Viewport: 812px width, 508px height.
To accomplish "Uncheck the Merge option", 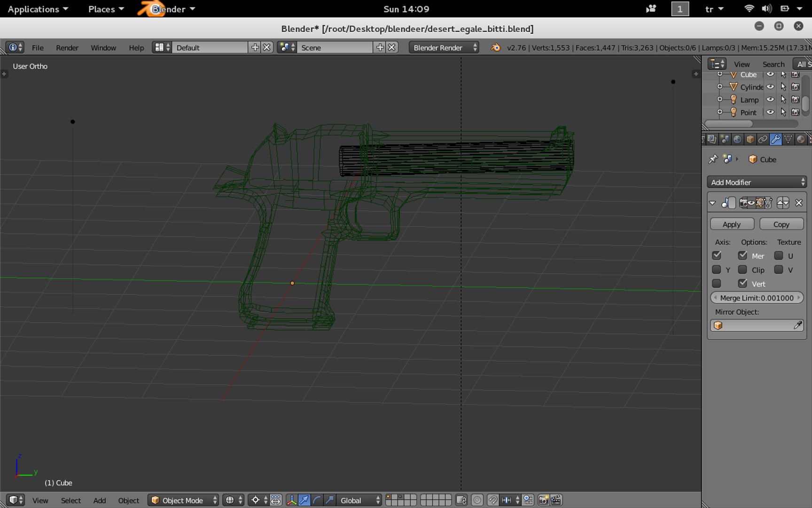I will [742, 255].
